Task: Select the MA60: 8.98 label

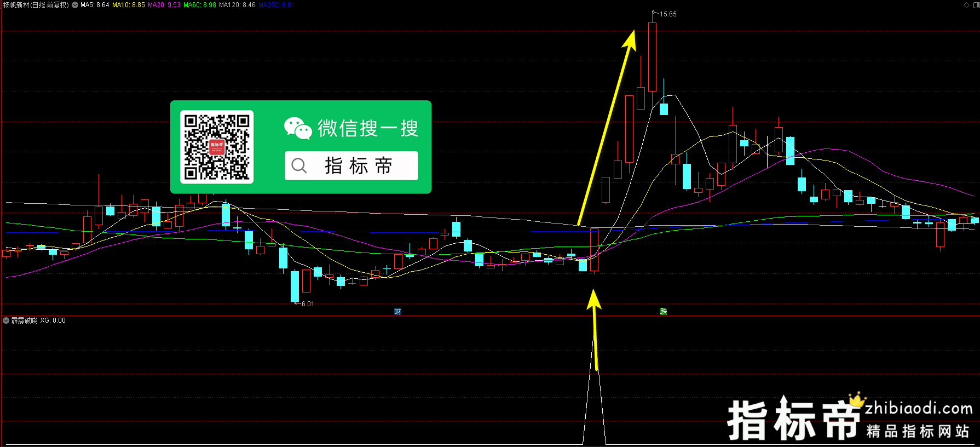Action: click(x=200, y=5)
